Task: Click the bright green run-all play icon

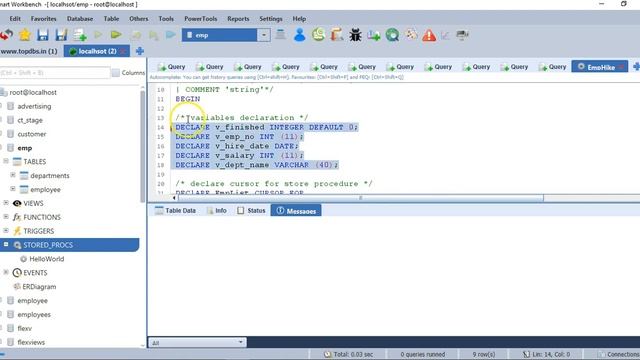Action: pos(116,35)
